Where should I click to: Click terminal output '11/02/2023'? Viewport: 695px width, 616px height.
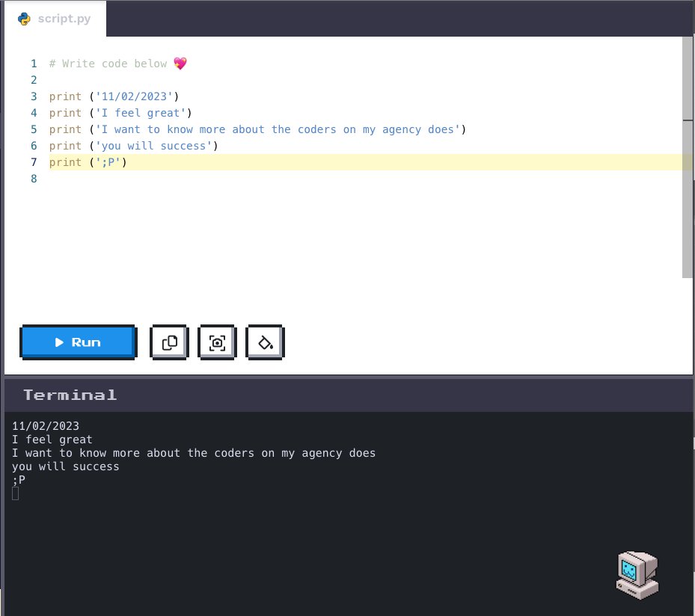(x=46, y=426)
